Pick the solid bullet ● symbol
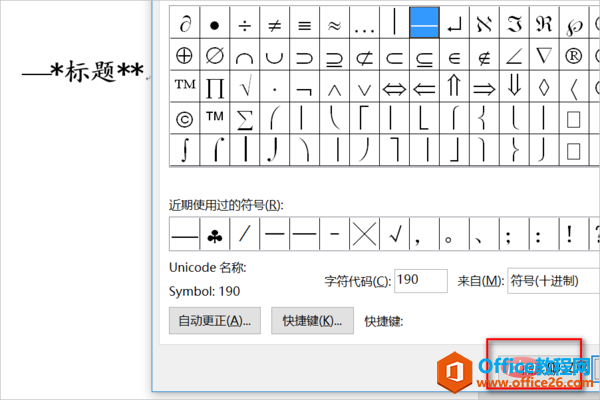Viewport: 600px width, 400px height. pos(214,22)
